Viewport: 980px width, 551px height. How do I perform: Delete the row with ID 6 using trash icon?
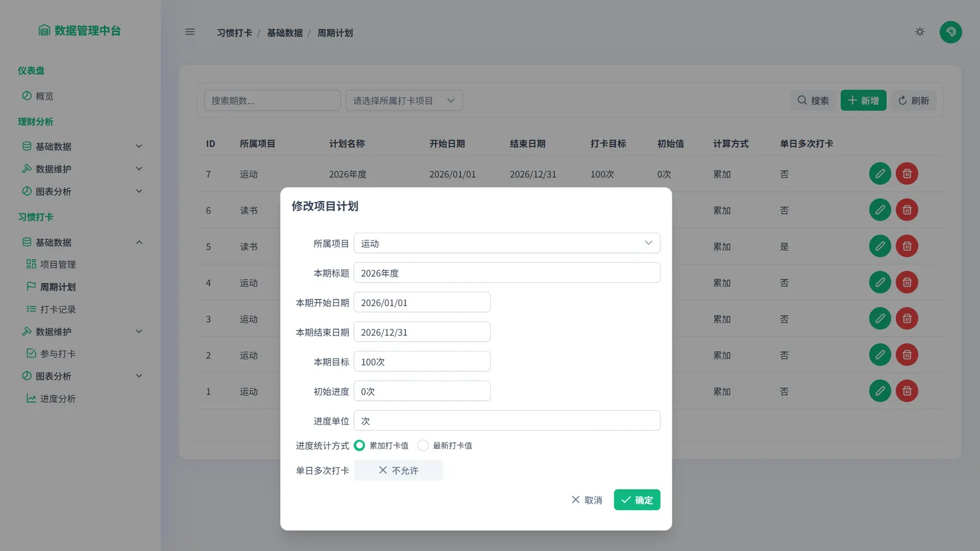[x=907, y=209]
